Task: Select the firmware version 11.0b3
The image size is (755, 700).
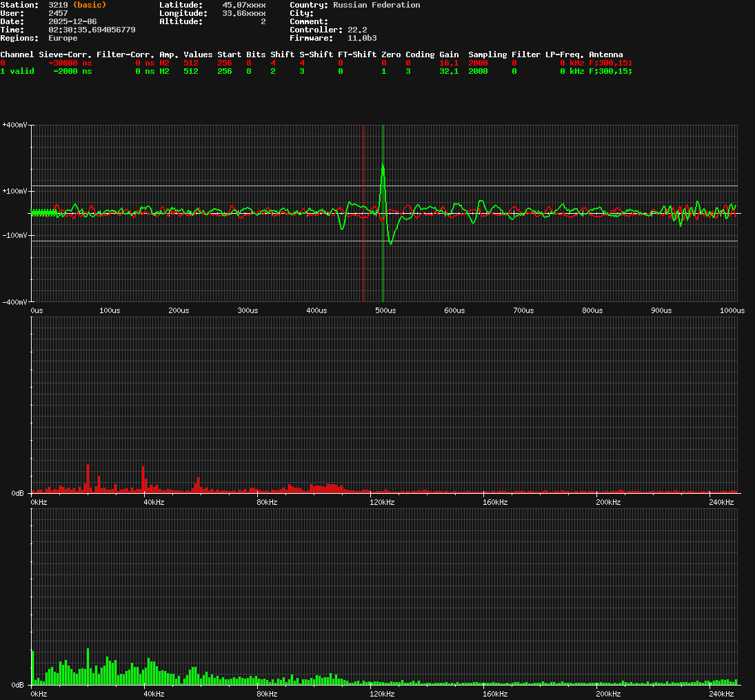Action: (361, 38)
